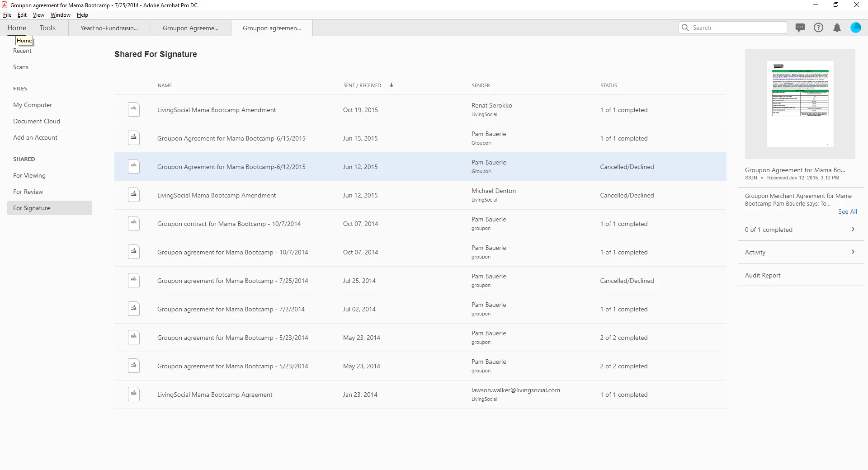Click file icon for LivingSocial Mama Bootcamp Agreement

(134, 394)
